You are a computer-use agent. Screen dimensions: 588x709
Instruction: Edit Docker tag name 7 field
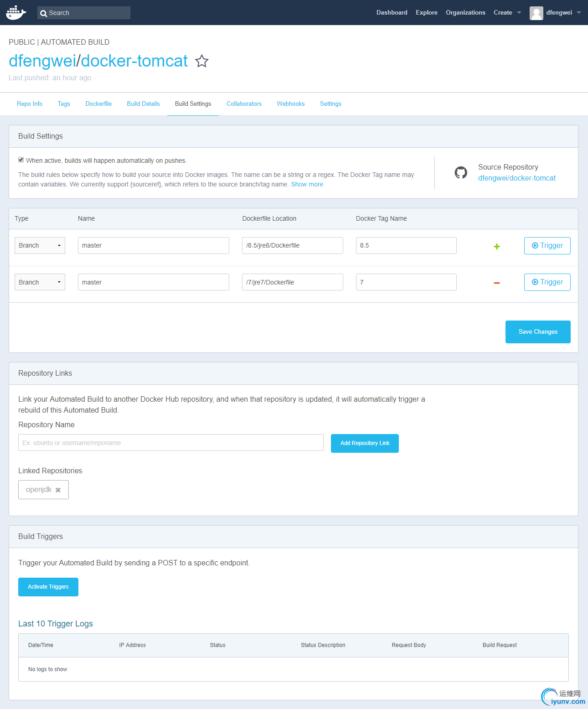click(x=406, y=282)
